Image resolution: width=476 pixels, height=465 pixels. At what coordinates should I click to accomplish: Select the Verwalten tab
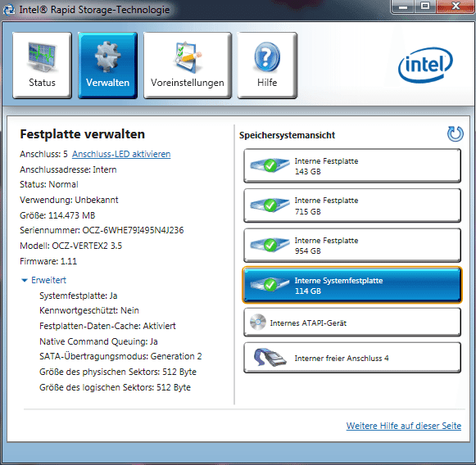click(x=107, y=65)
